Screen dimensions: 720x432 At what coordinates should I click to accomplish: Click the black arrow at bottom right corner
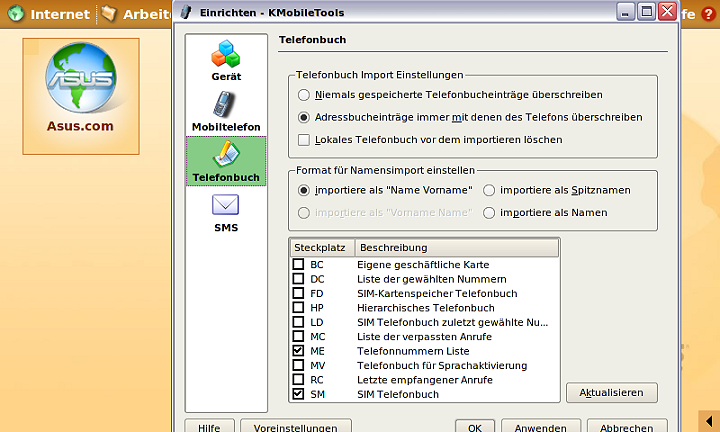(709, 421)
